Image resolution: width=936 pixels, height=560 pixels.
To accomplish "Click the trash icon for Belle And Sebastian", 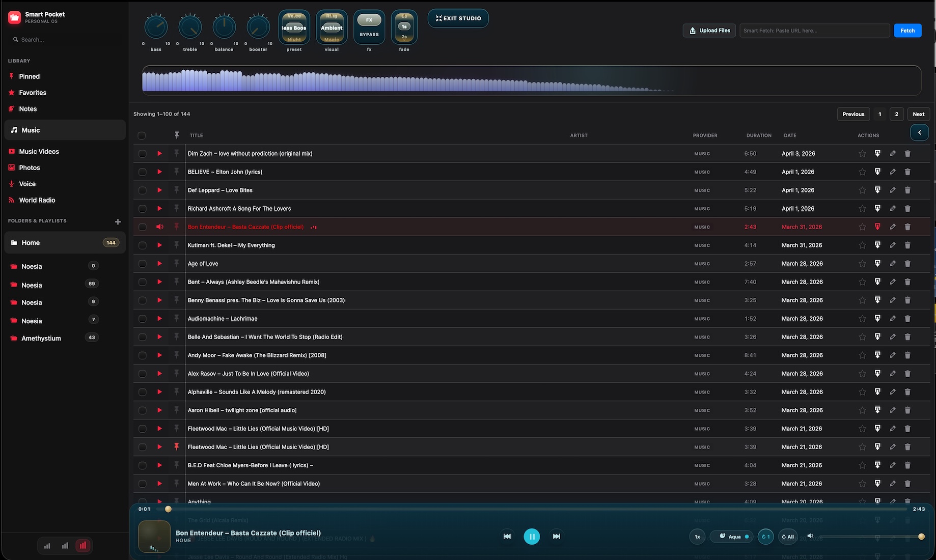I will [907, 337].
